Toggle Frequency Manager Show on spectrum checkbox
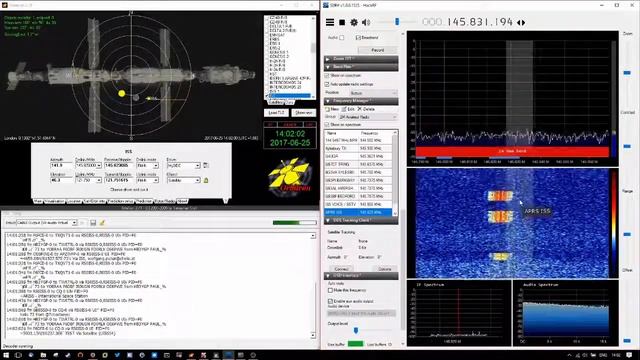The image size is (640, 360). click(327, 124)
